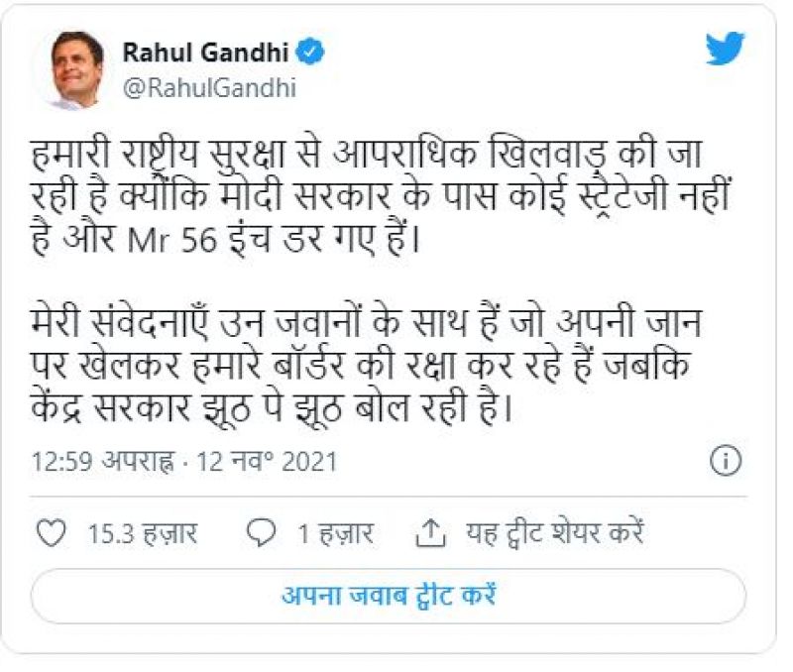
Task: Open the tweet info circle icon
Action: [x=727, y=461]
